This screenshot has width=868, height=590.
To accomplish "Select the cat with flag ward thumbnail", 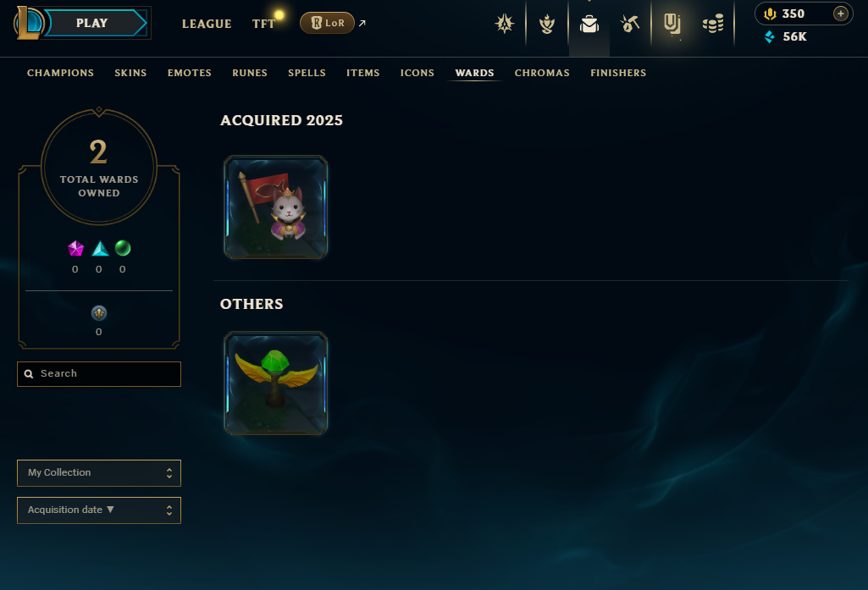I will tap(276, 207).
